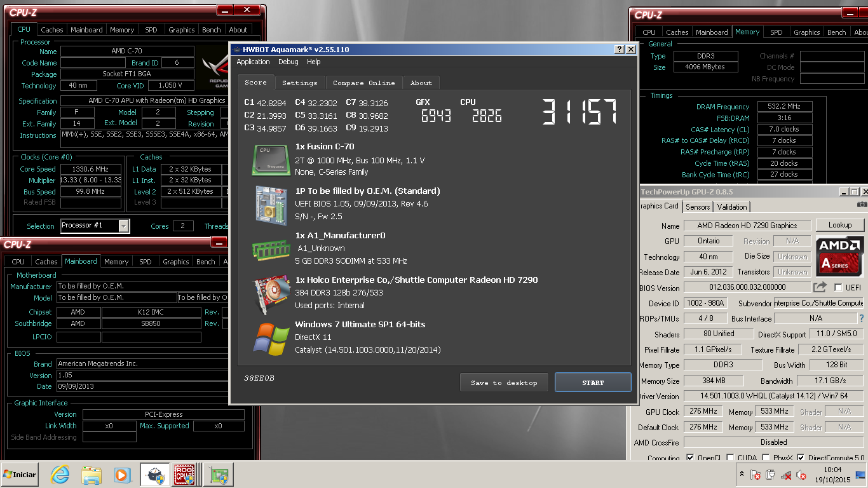Click the processor chip icon beside Fusion C-70
This screenshot has height=488, width=868.
click(x=271, y=159)
